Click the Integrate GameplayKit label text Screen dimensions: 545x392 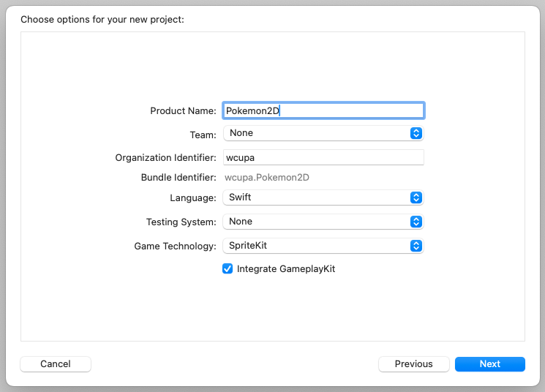pyautogui.click(x=285, y=269)
